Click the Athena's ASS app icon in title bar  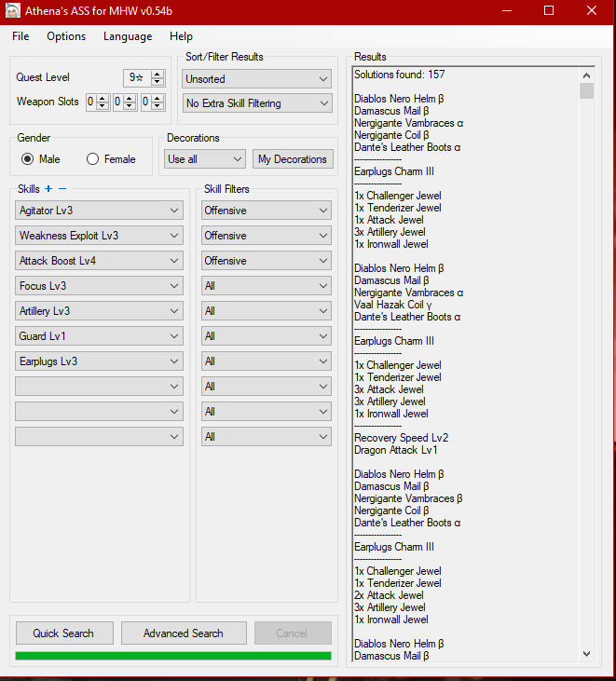13,10
